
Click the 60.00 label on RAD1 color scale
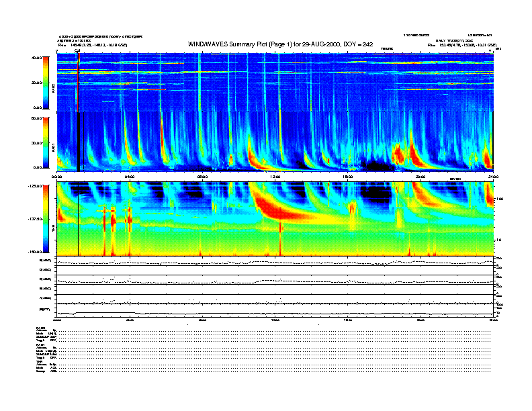pyautogui.click(x=36, y=118)
